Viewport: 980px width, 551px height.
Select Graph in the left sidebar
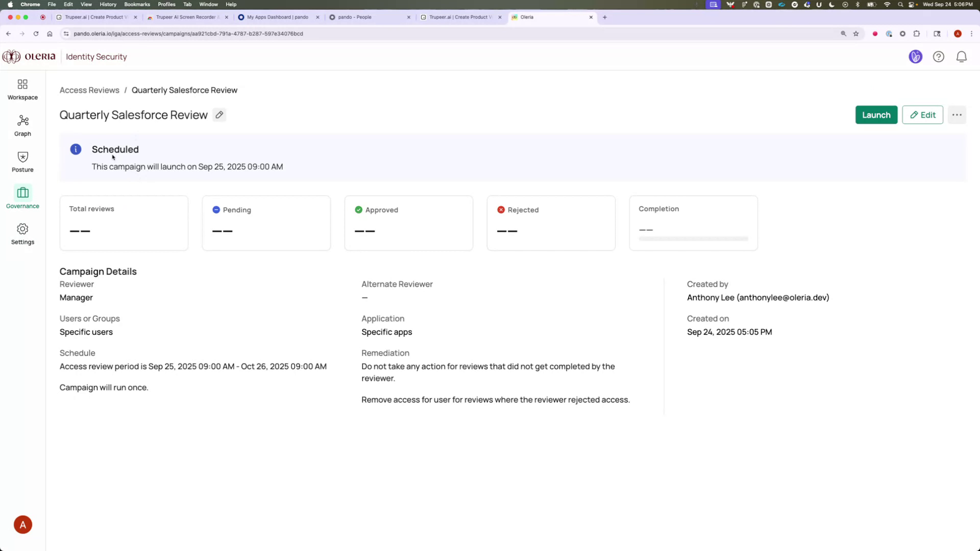22,125
